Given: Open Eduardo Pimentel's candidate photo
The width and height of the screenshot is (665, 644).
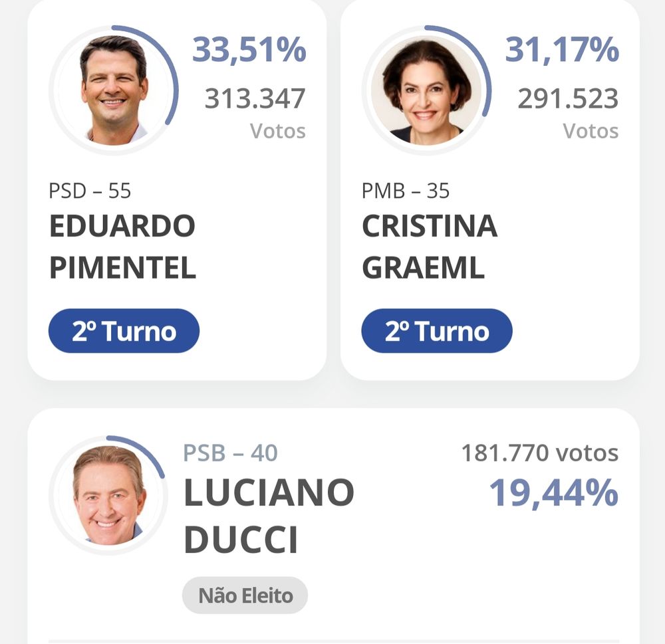Looking at the screenshot, I should click(x=113, y=90).
